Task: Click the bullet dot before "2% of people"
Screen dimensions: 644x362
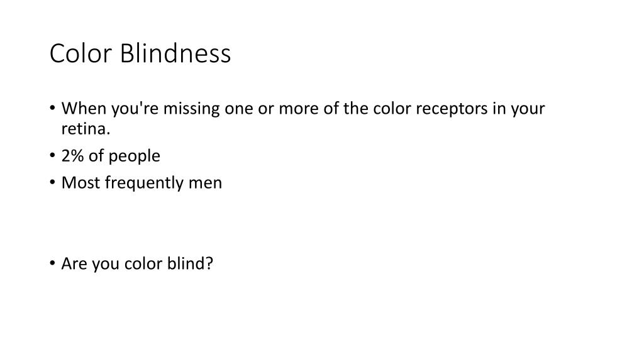Action: pos(52,156)
